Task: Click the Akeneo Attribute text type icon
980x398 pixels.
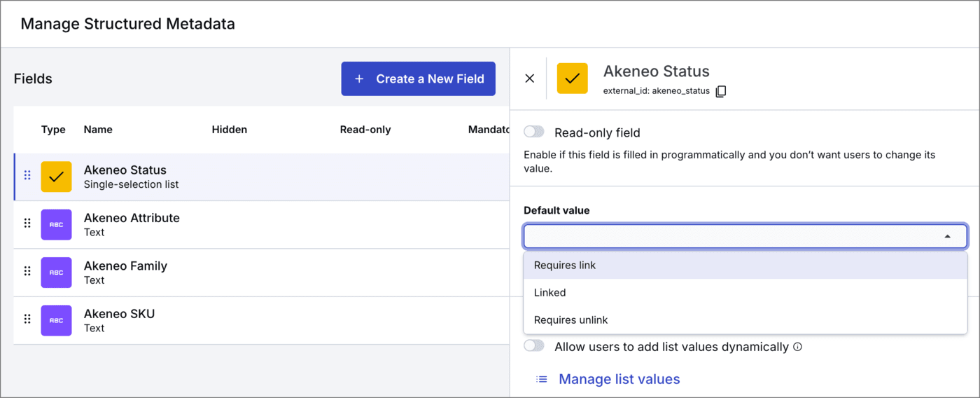Action: coord(56,224)
